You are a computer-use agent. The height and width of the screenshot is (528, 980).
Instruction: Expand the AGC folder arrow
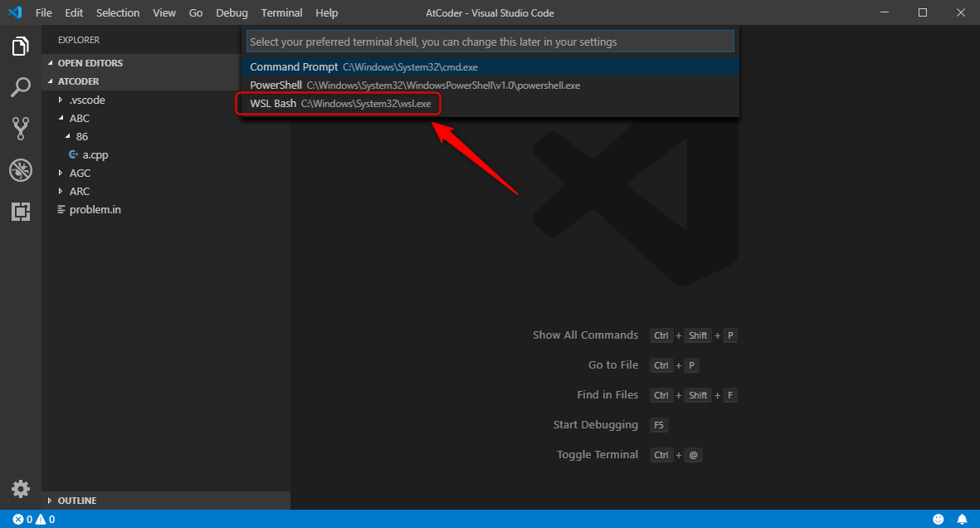(61, 174)
